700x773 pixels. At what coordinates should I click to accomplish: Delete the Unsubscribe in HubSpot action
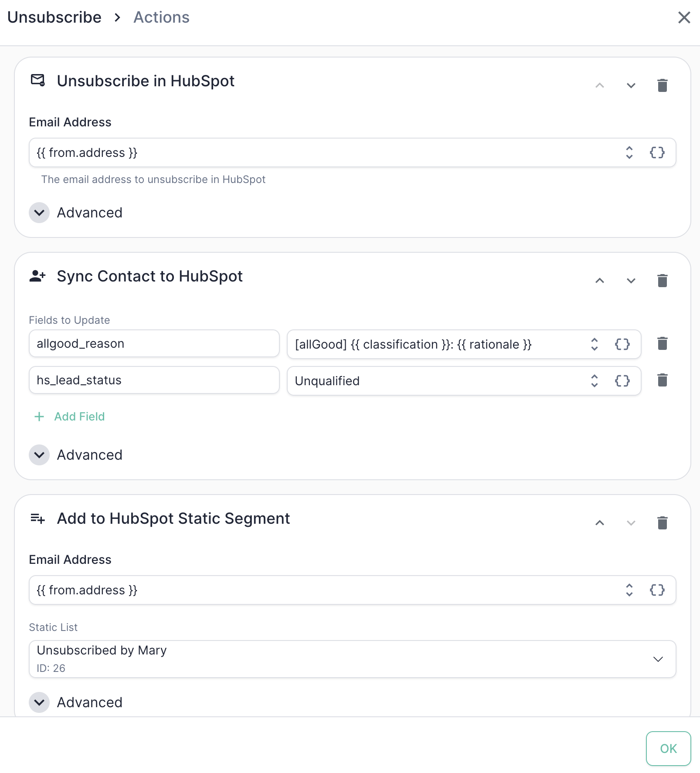pos(662,85)
